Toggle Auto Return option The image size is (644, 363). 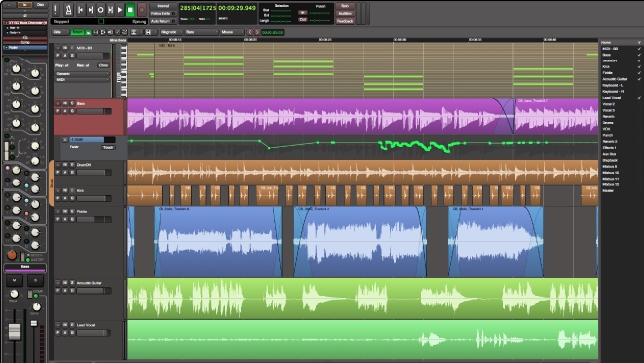click(163, 21)
